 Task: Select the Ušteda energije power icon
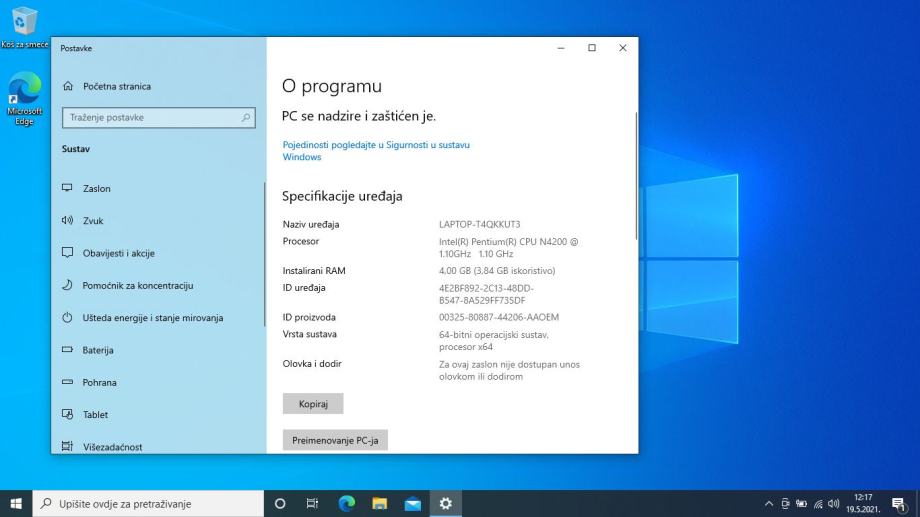(x=67, y=317)
